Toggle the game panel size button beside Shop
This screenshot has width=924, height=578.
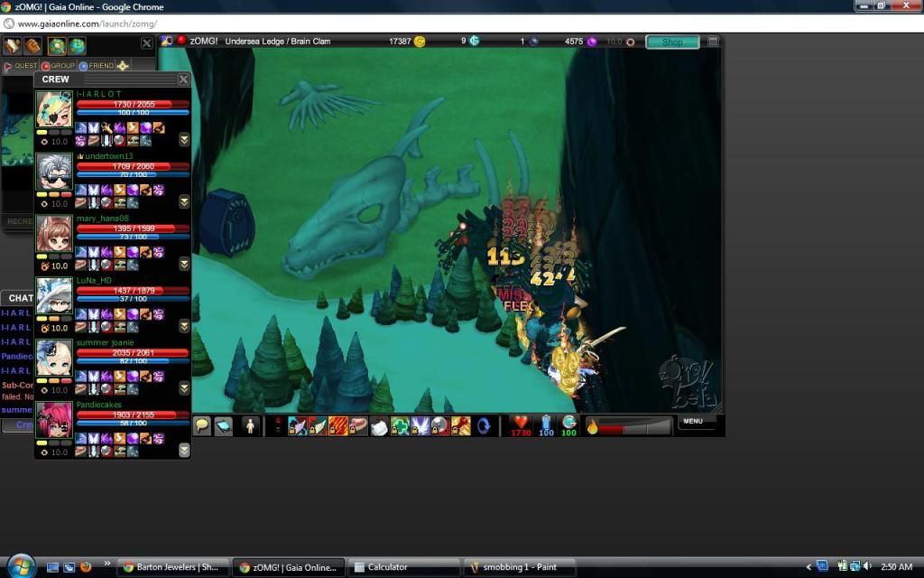click(713, 42)
